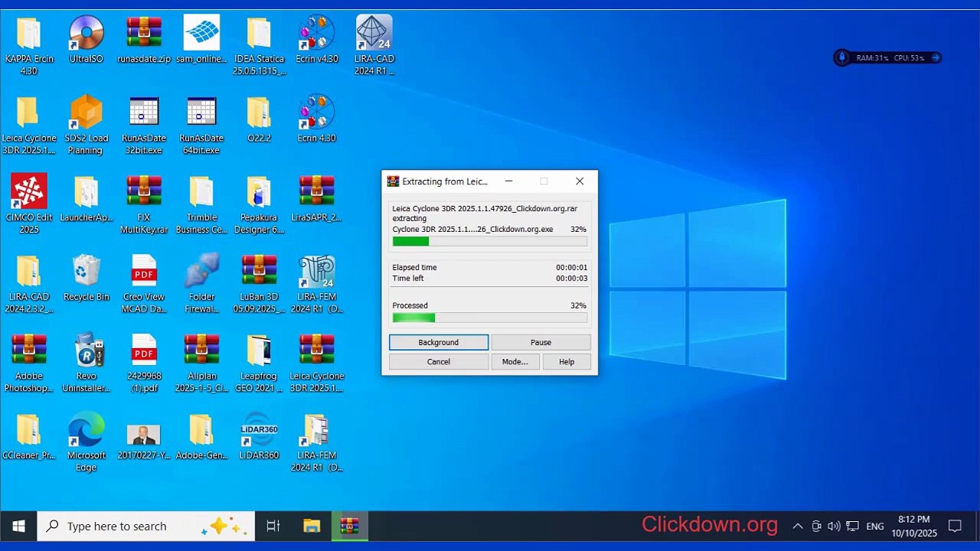The image size is (980, 551).
Task: Open the Windows Start menu
Action: (18, 526)
